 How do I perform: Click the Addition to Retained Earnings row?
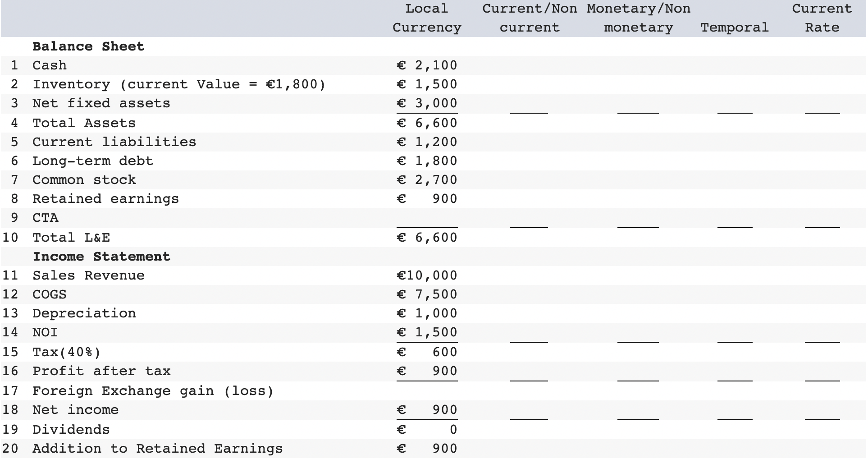(x=157, y=448)
